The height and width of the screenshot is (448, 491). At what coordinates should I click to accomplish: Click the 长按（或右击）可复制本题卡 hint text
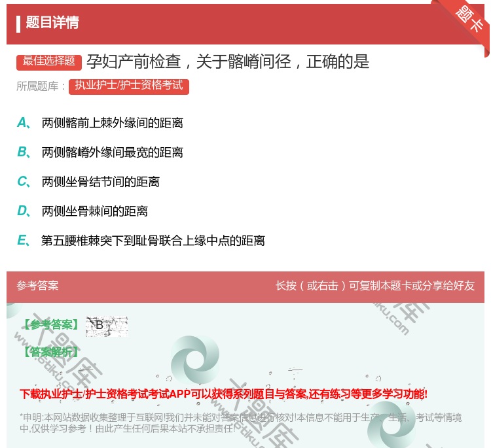pyautogui.click(x=375, y=286)
